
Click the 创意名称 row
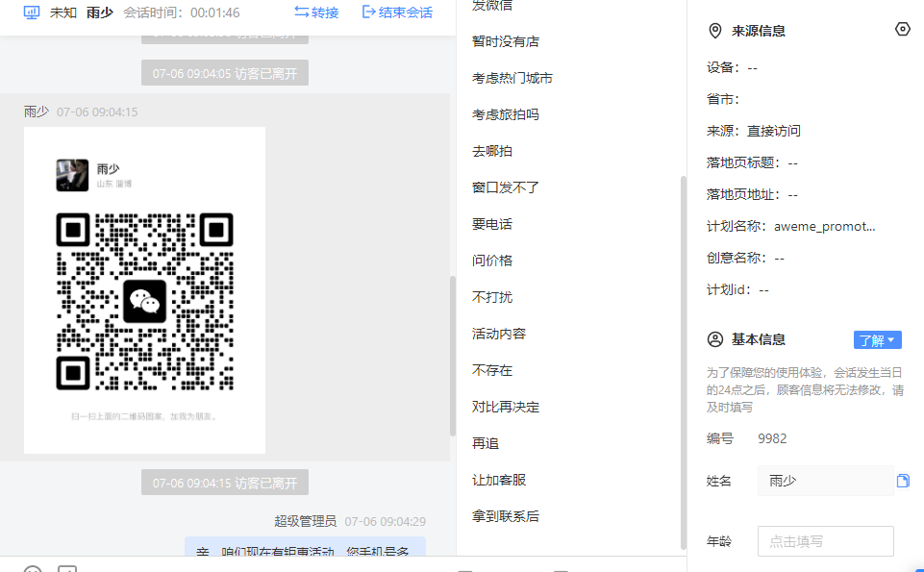(x=745, y=258)
